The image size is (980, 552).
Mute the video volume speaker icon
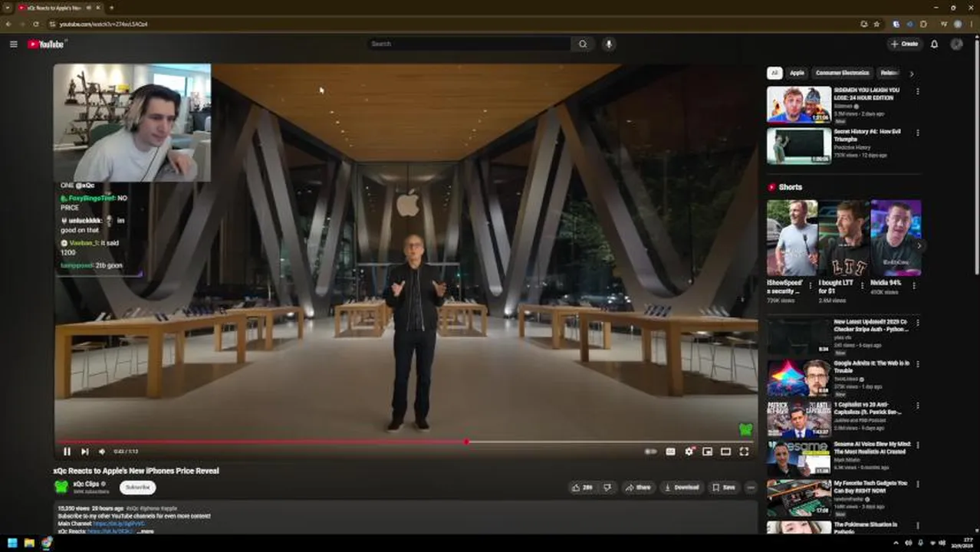pyautogui.click(x=101, y=452)
